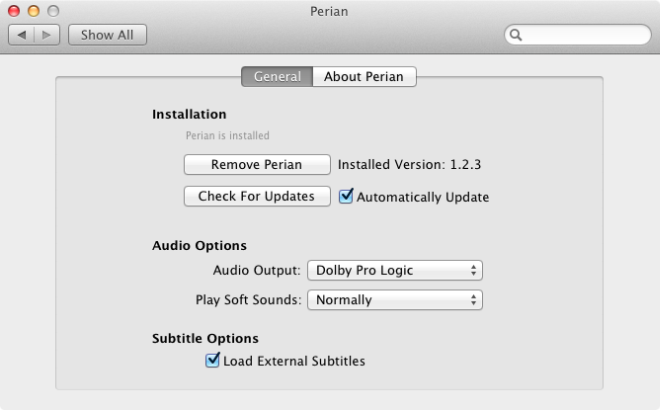660x410 pixels.
Task: Click the Load External Subtitles label
Action: point(294,361)
